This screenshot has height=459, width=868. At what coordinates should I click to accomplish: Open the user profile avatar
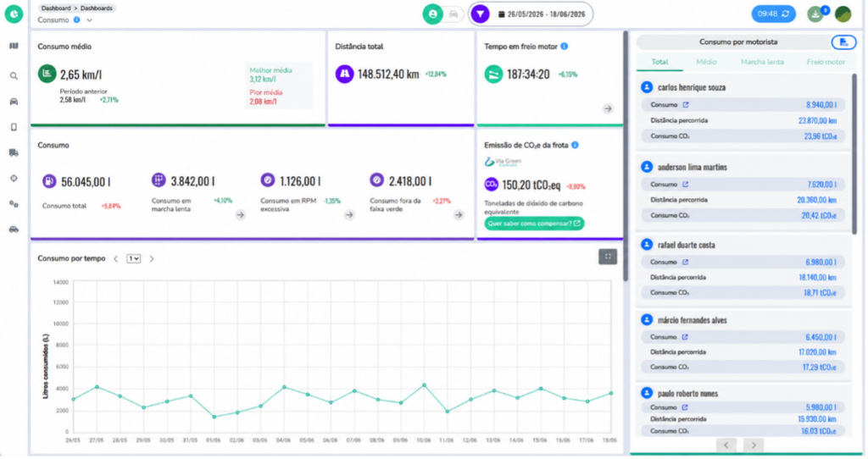pyautogui.click(x=843, y=14)
